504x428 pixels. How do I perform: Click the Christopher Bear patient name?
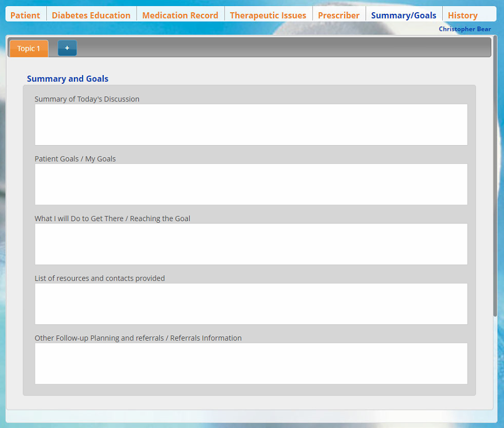pos(464,29)
